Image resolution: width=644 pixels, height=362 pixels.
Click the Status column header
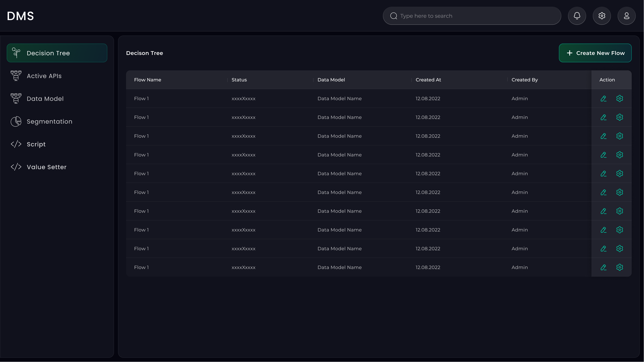[x=239, y=80]
